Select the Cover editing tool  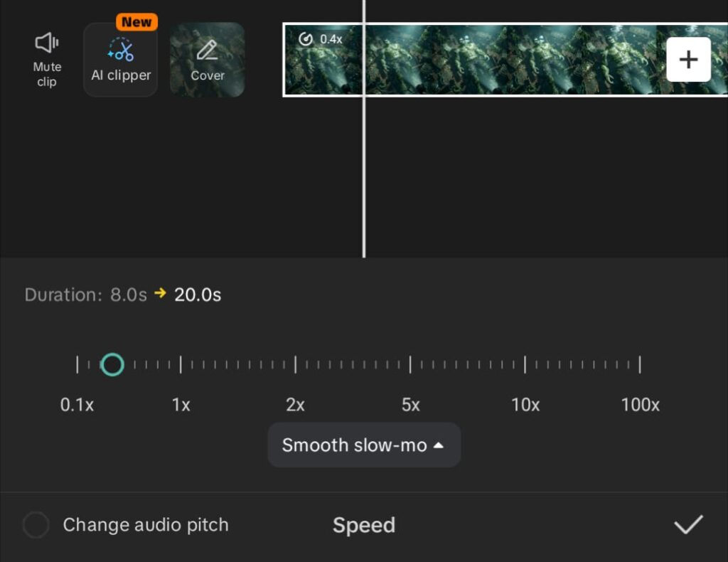tap(207, 60)
